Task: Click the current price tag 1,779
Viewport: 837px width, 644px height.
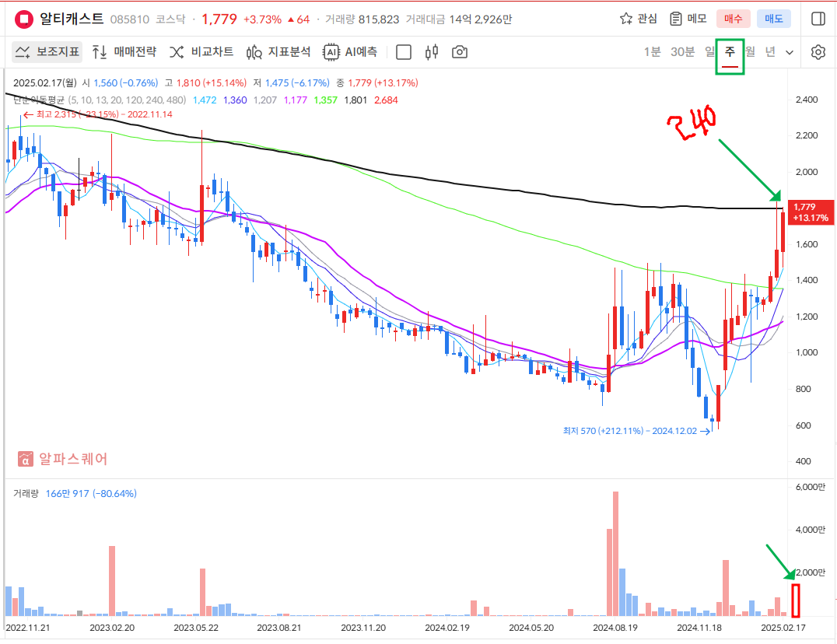Action: coord(811,212)
